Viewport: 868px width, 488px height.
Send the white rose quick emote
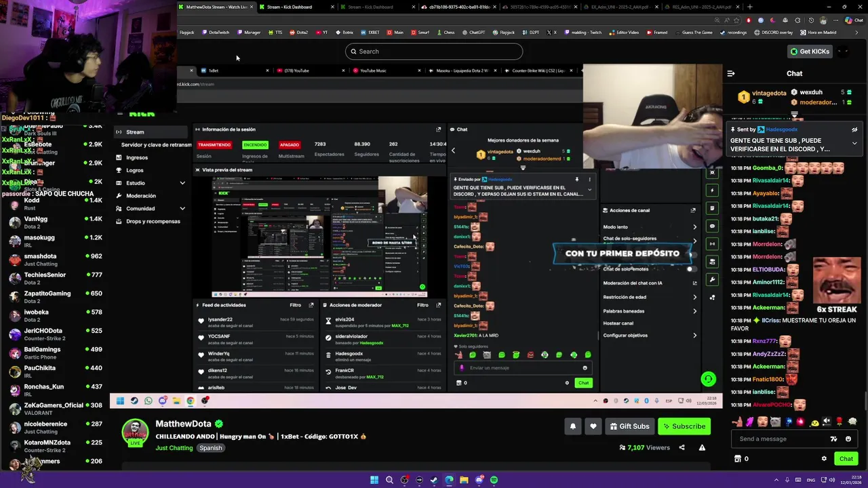click(852, 422)
